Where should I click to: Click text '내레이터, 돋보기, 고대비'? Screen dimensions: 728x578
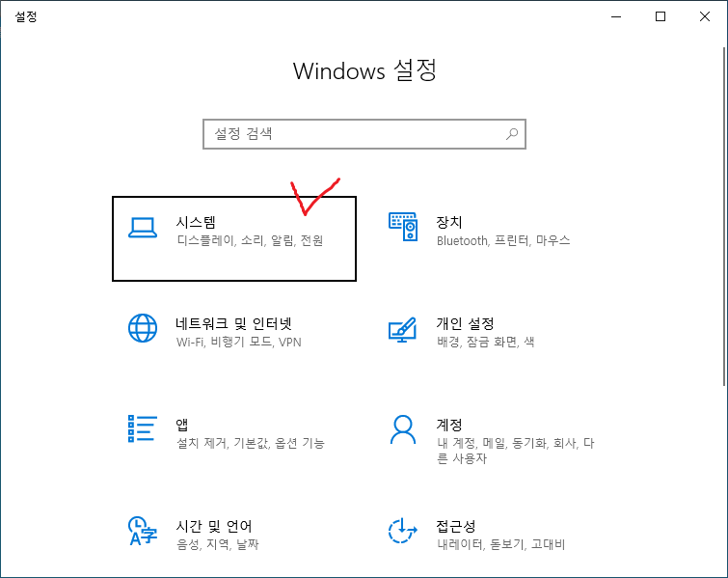click(501, 544)
